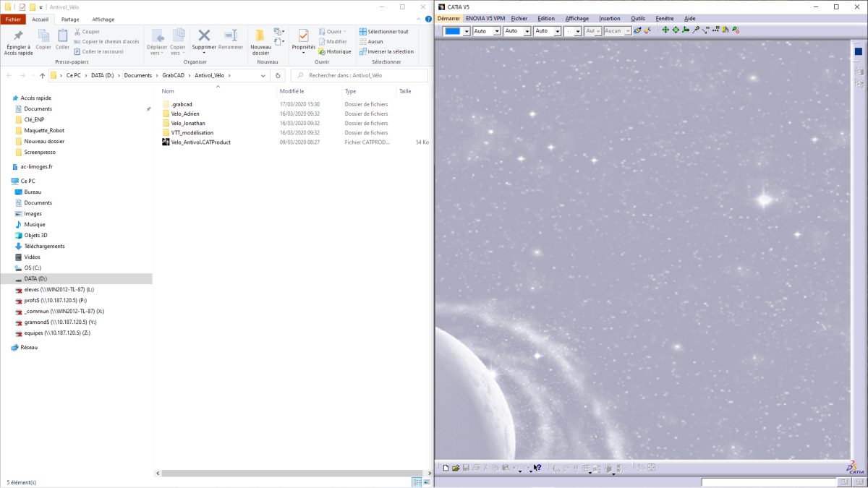Open the first Auto dropdown in CATIA
Screen dimensions: 868x488
(496, 31)
